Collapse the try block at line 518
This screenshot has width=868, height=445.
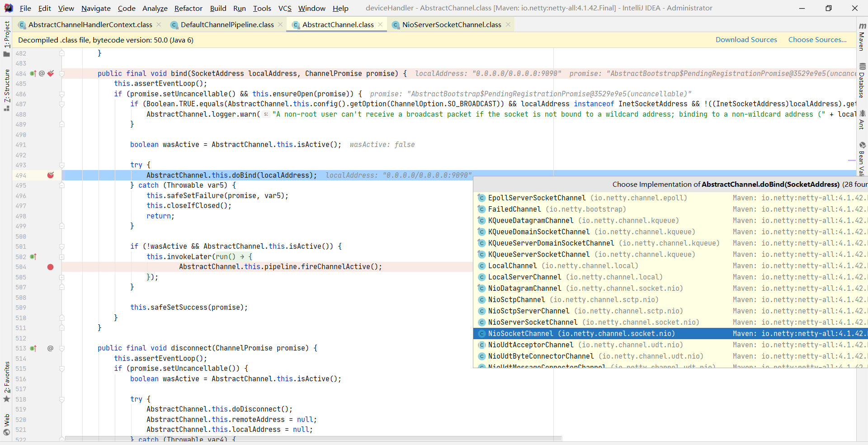point(62,399)
